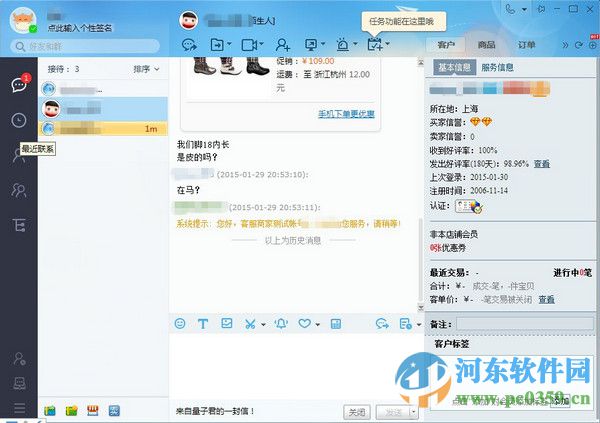Select the first contact in waiting list
600x423 pixels.
[103, 89]
